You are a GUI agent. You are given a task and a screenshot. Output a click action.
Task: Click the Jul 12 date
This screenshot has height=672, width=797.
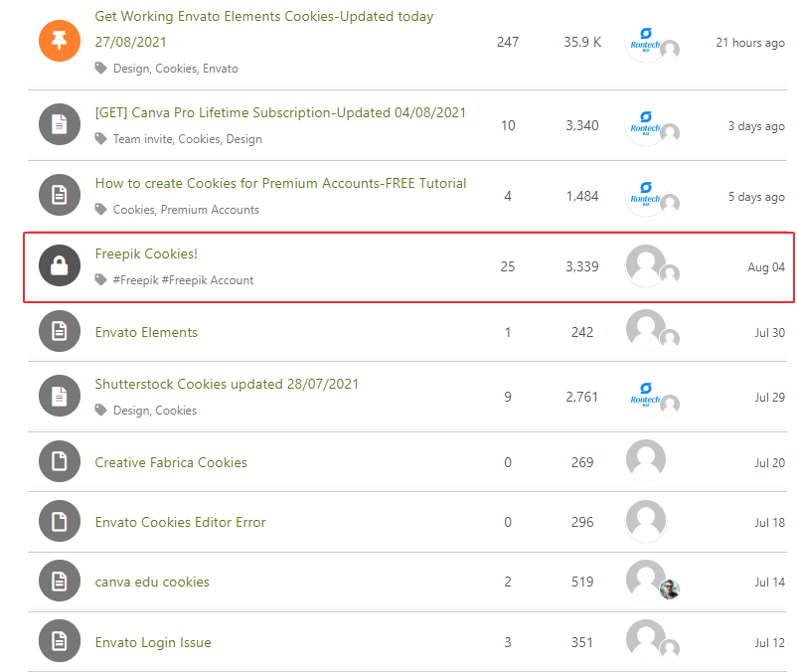click(769, 642)
